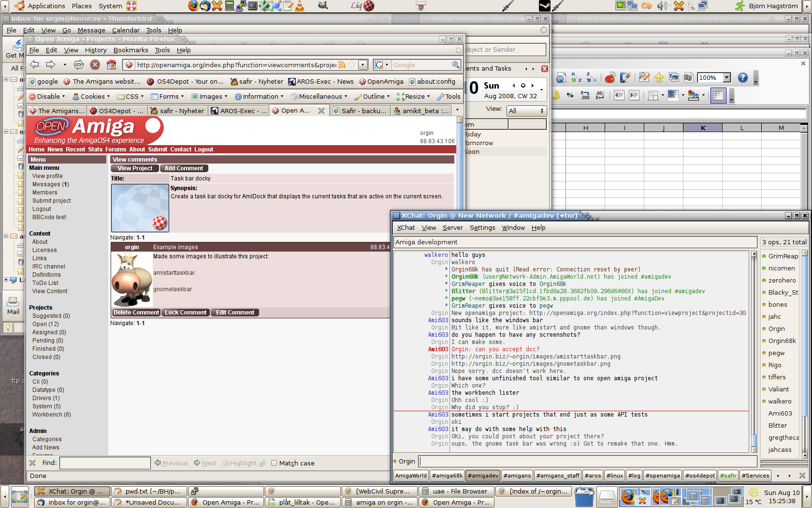Click the Edit Comment button
Screen dimensions: 812x508
(x=235, y=313)
